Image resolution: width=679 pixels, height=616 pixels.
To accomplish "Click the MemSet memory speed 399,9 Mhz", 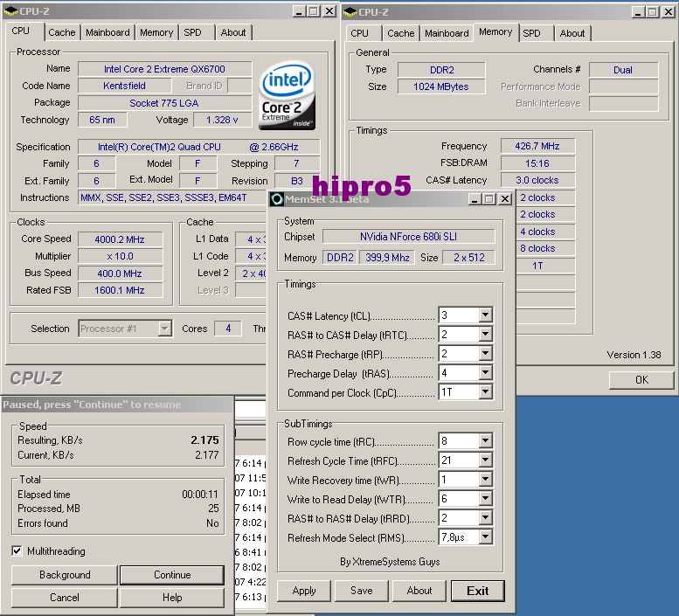I will 387,258.
